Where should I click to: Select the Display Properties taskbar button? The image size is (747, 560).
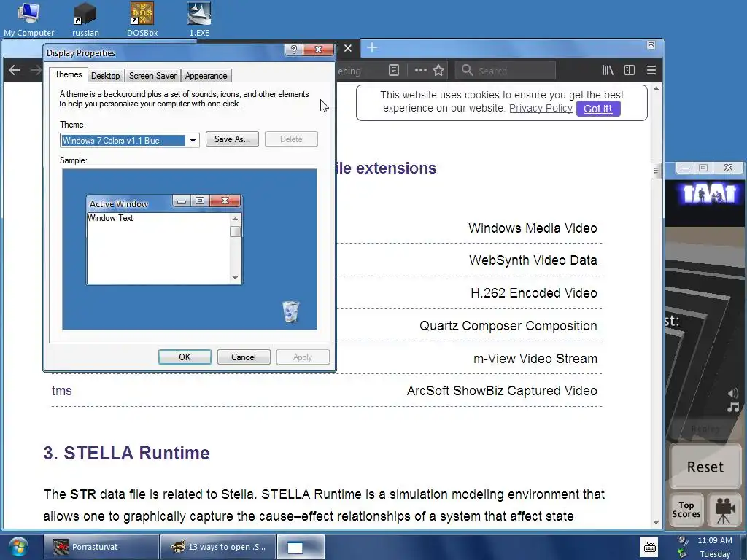click(301, 547)
